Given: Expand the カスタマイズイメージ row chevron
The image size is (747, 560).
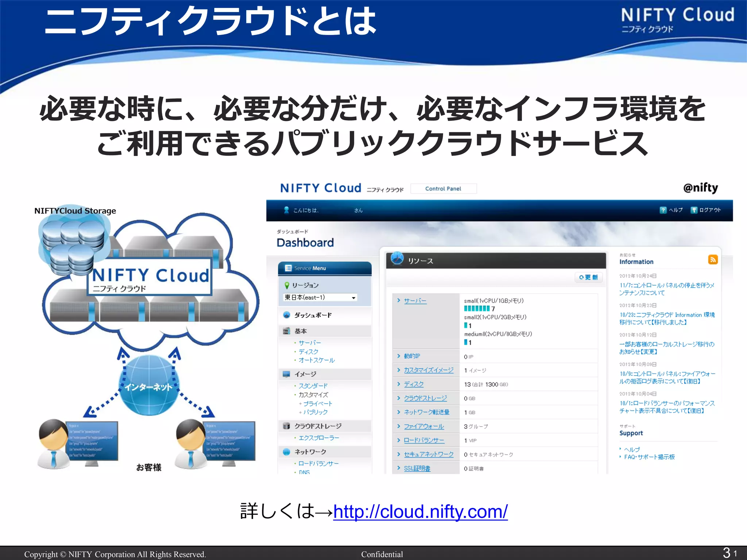Looking at the screenshot, I should (399, 370).
